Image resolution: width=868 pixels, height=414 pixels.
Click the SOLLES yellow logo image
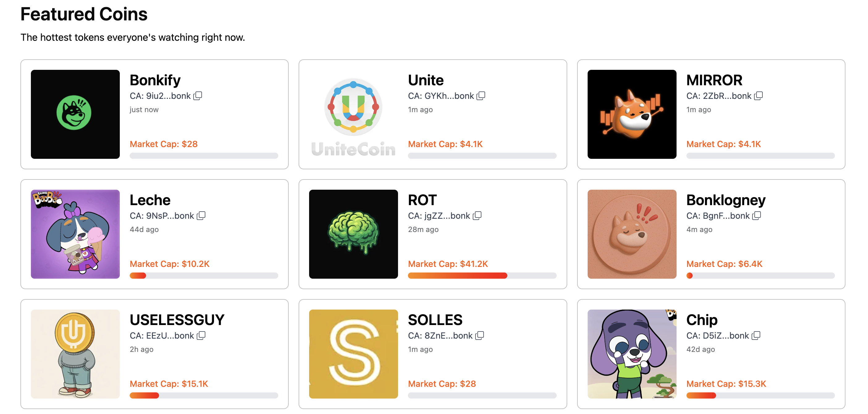[353, 354]
